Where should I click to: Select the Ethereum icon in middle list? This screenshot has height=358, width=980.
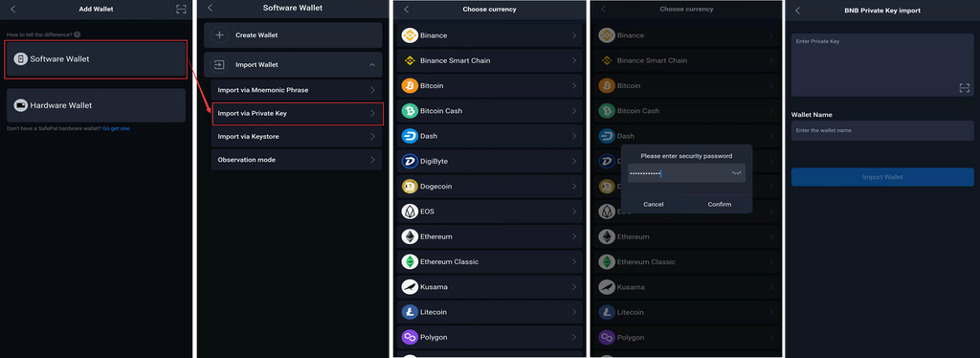point(410,236)
